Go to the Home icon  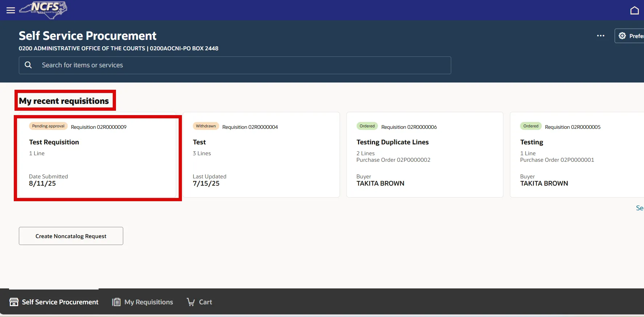634,10
